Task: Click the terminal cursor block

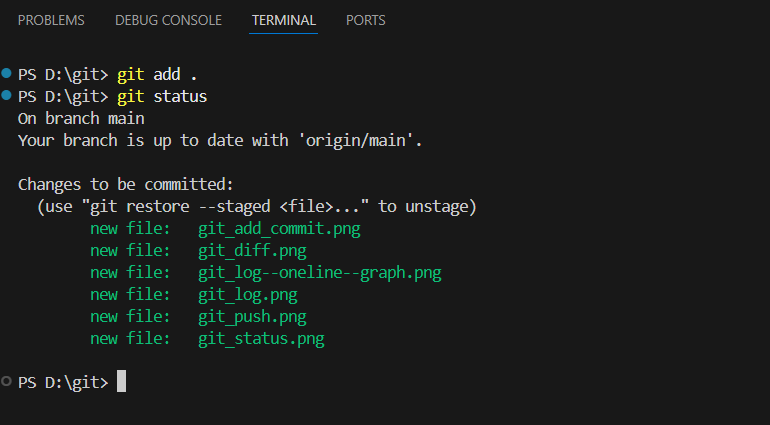Action: tap(122, 382)
